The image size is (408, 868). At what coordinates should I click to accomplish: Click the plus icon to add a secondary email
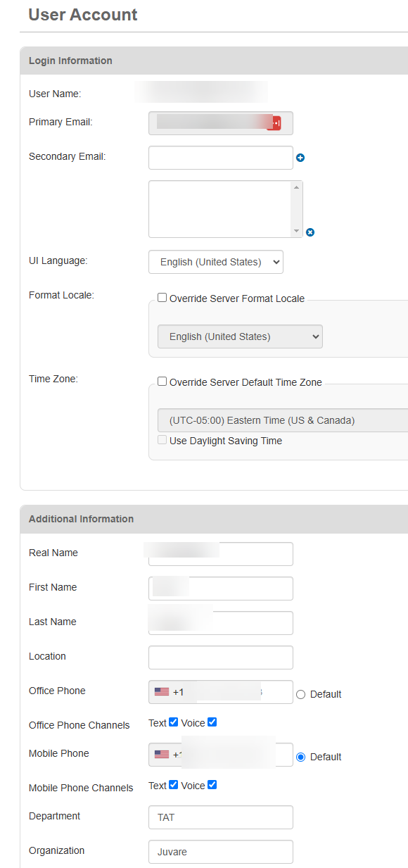pos(300,158)
